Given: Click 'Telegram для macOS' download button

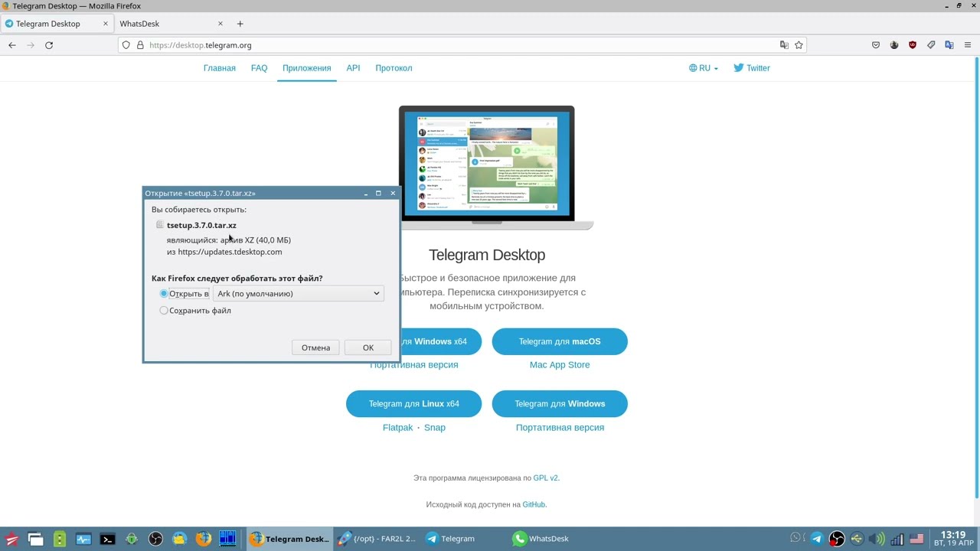Looking at the screenshot, I should [560, 341].
